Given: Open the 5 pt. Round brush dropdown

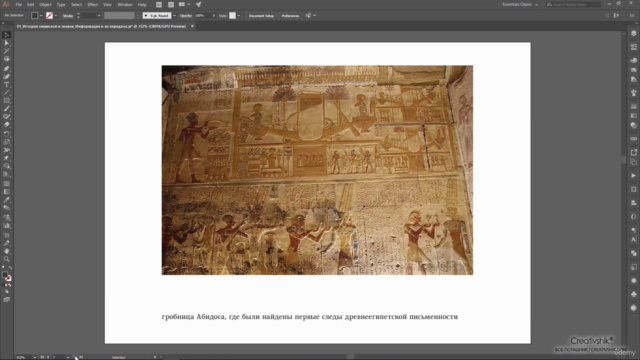Looking at the screenshot, I should coord(174,16).
